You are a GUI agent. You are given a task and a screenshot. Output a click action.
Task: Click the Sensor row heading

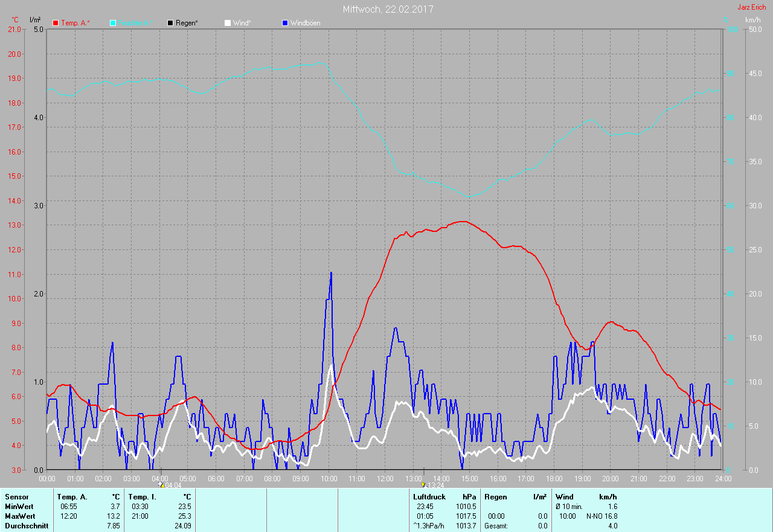coord(16,497)
